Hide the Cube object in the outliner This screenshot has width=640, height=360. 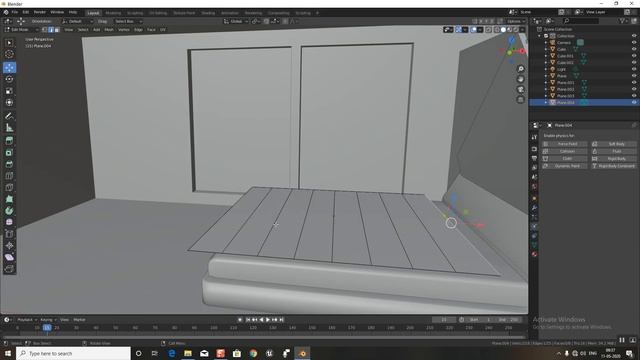(x=634, y=49)
